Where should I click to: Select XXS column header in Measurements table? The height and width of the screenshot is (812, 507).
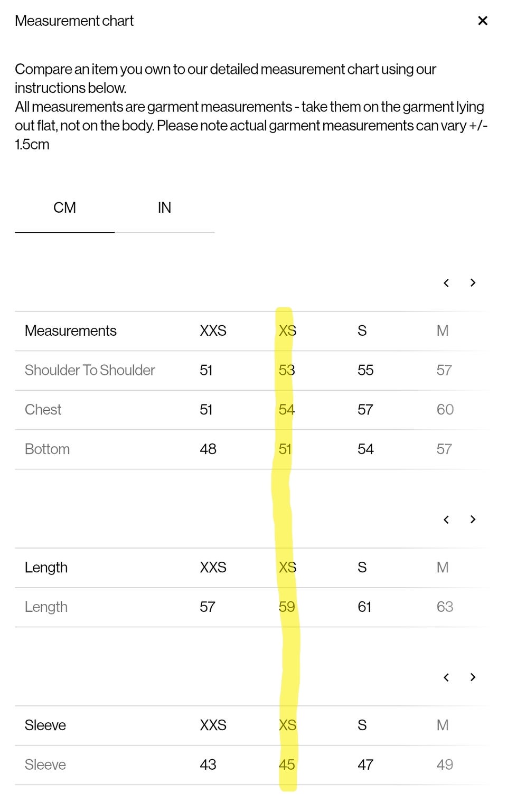(213, 331)
